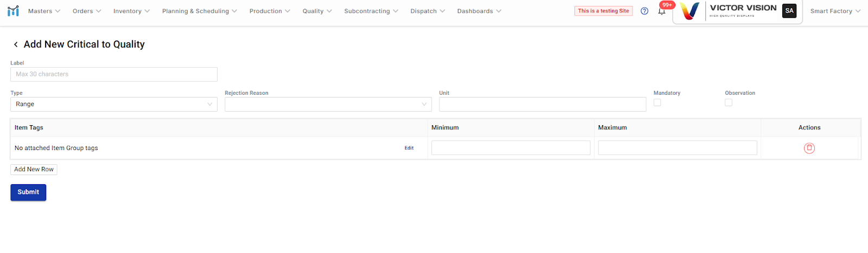Open the Type dropdown showing Range
This screenshot has height=253, width=868.
coord(113,104)
